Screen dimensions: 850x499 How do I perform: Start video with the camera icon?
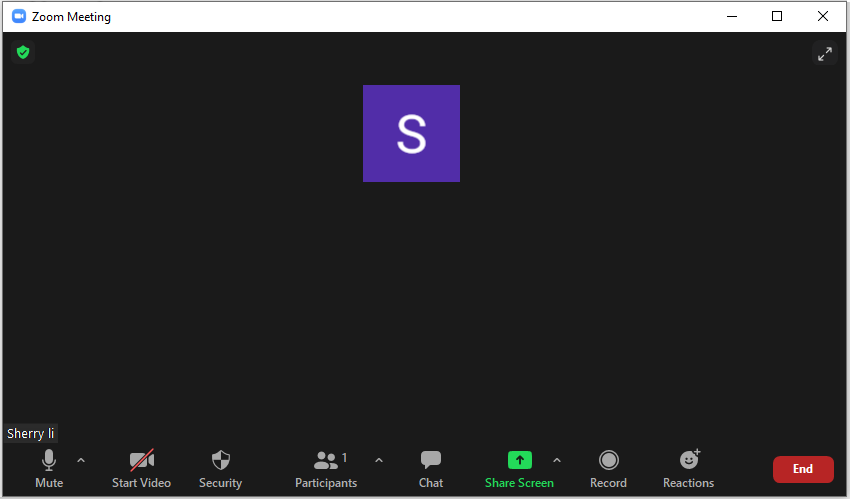click(x=141, y=469)
